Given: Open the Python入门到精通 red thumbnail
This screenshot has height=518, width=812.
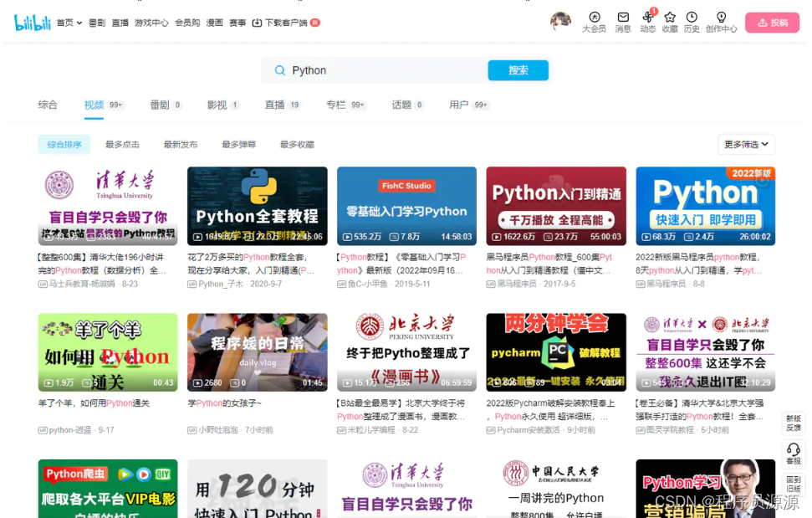Looking at the screenshot, I should (556, 206).
